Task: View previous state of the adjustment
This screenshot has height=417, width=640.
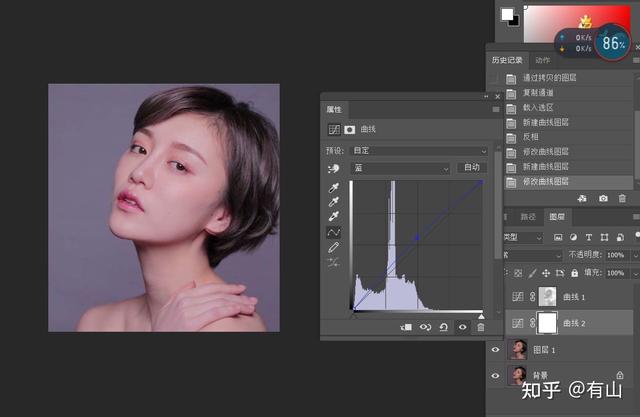Action: (x=425, y=327)
